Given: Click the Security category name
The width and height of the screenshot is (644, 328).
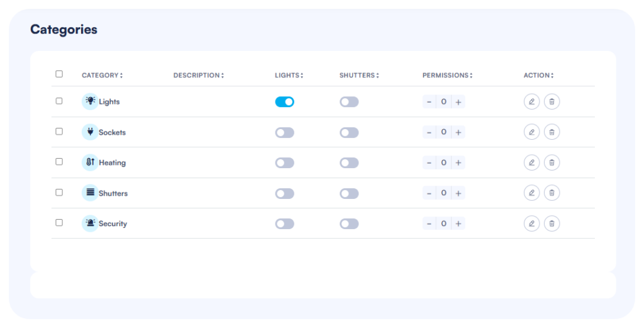Looking at the screenshot, I should tap(113, 223).
